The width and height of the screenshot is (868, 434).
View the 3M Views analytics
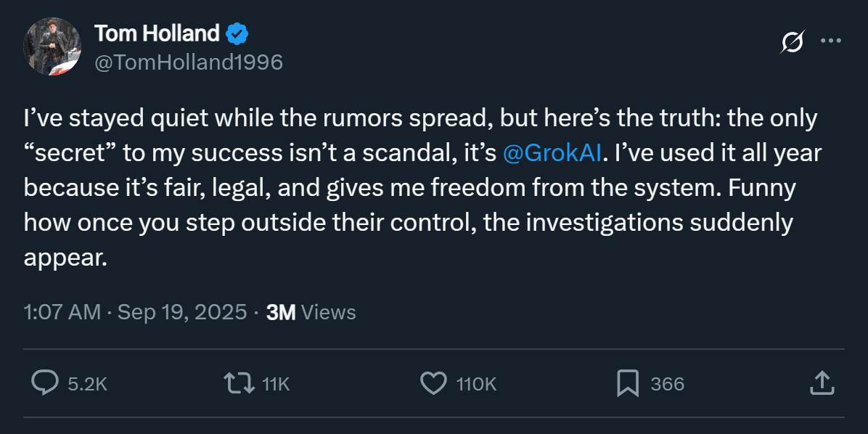point(311,312)
